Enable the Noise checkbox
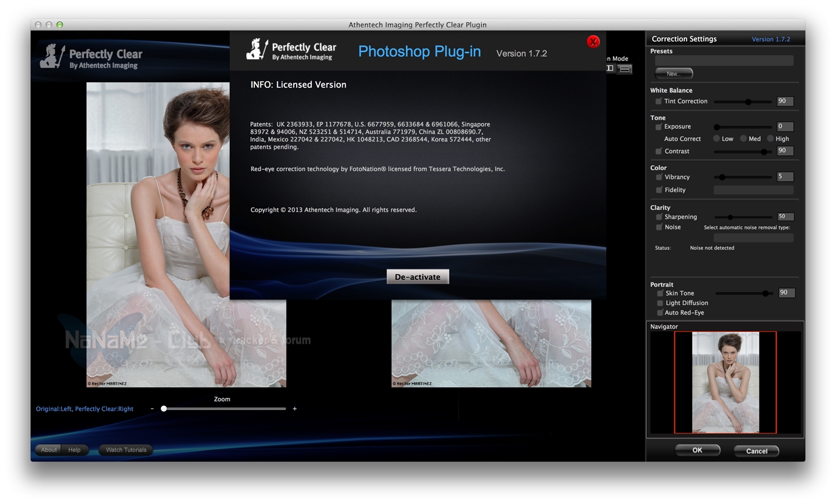This screenshot has height=504, width=836. [659, 227]
